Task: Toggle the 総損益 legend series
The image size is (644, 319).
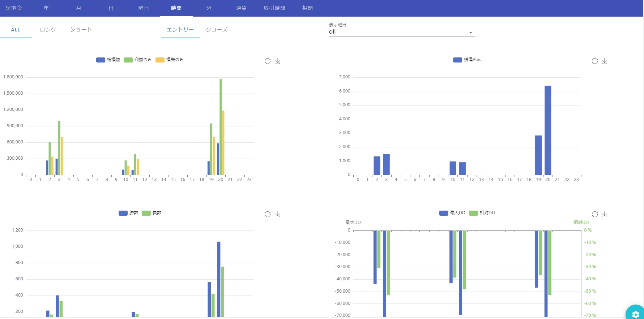Action: point(108,60)
